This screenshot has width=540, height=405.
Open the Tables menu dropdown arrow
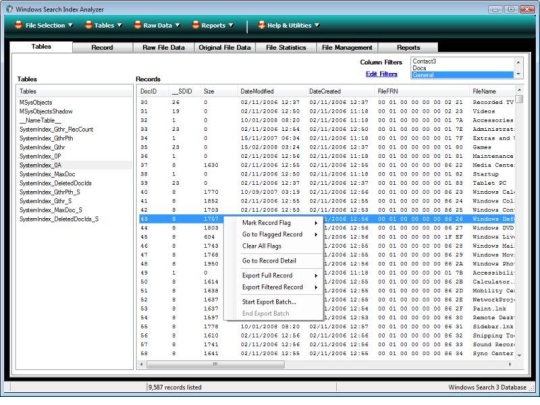click(x=120, y=25)
